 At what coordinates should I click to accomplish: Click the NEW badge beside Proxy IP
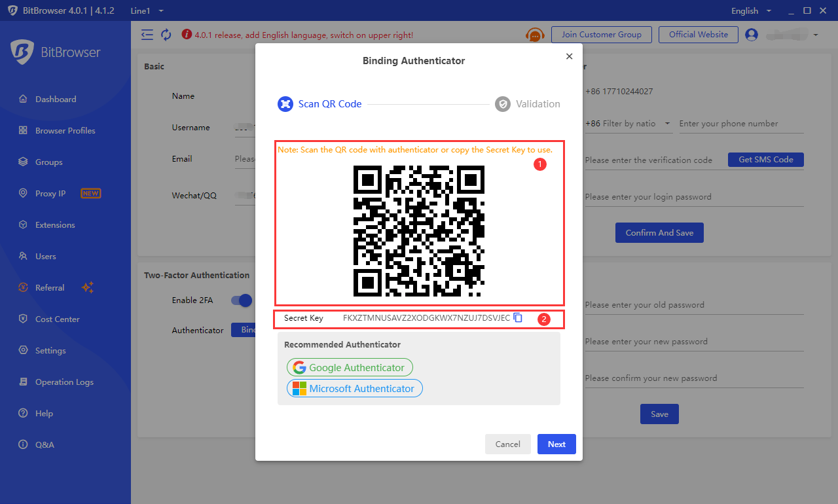(90, 193)
